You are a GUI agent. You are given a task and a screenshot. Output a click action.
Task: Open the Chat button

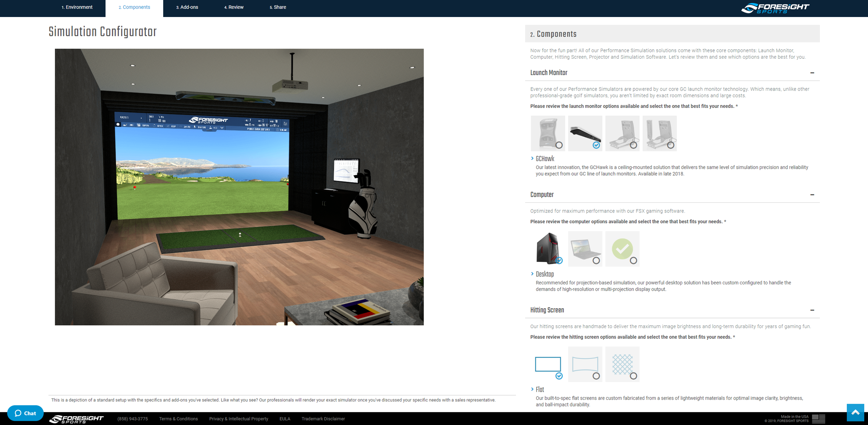point(25,413)
